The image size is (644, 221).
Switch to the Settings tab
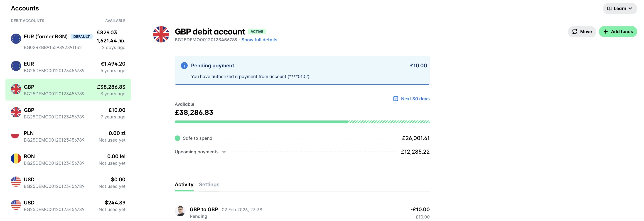(209, 184)
